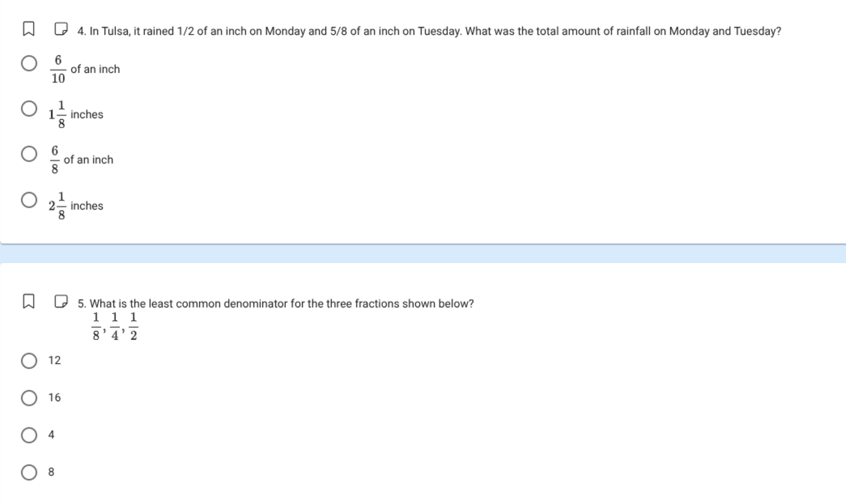The height and width of the screenshot is (504, 846).
Task: Bookmark question 5 about least common denominator
Action: tap(28, 301)
